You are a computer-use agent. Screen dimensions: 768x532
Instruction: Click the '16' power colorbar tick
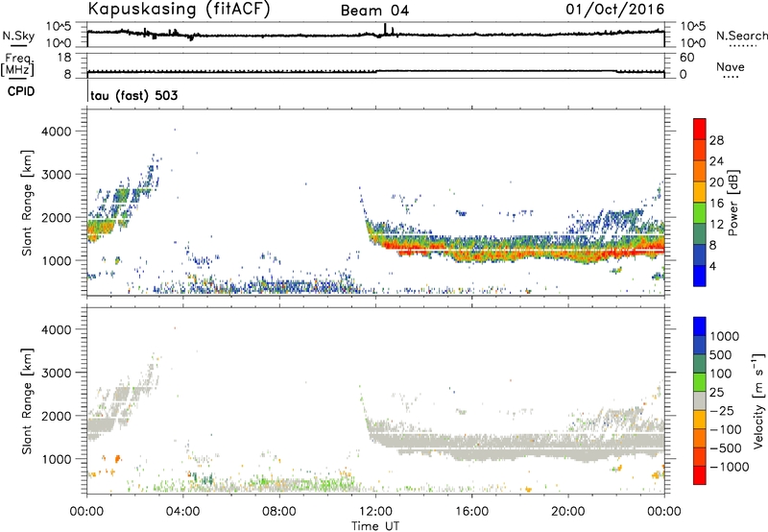(x=716, y=204)
